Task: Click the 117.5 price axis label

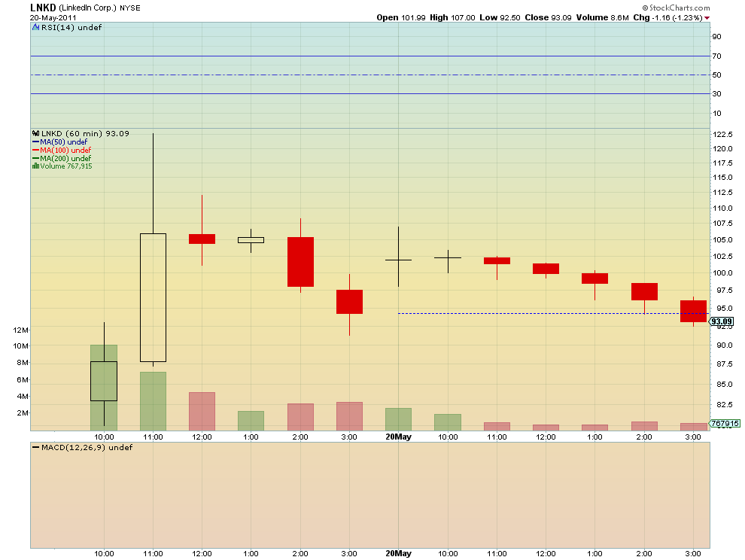Action: point(722,163)
